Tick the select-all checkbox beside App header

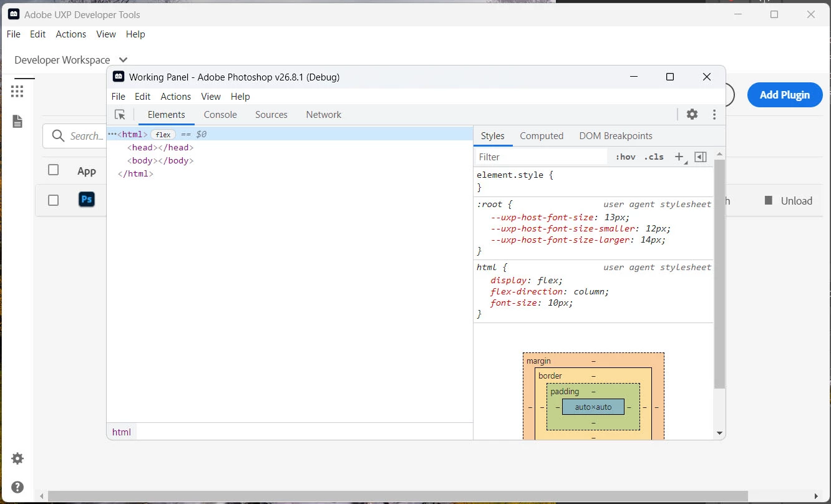[53, 170]
